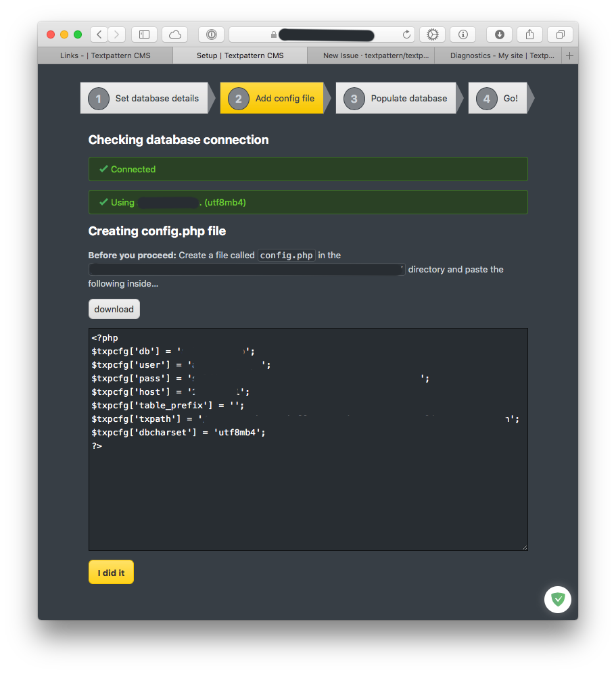
Task: Open a new tab with the plus button
Action: click(570, 55)
